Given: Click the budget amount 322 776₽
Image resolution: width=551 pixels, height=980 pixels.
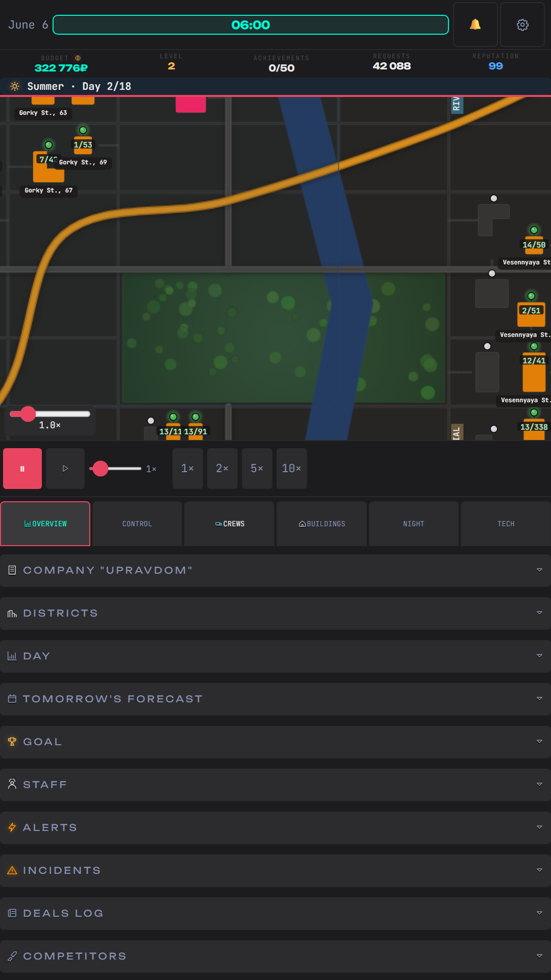Looking at the screenshot, I should [x=61, y=68].
